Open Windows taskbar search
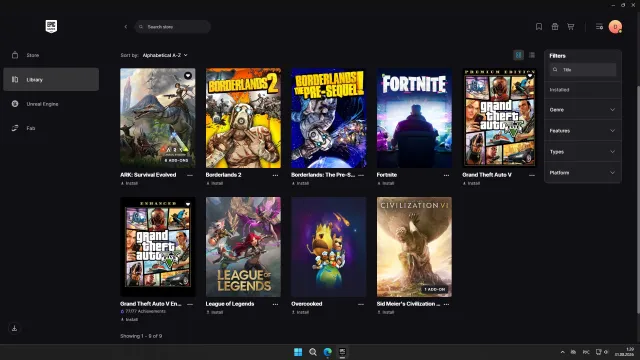640x360 pixels. [x=313, y=352]
